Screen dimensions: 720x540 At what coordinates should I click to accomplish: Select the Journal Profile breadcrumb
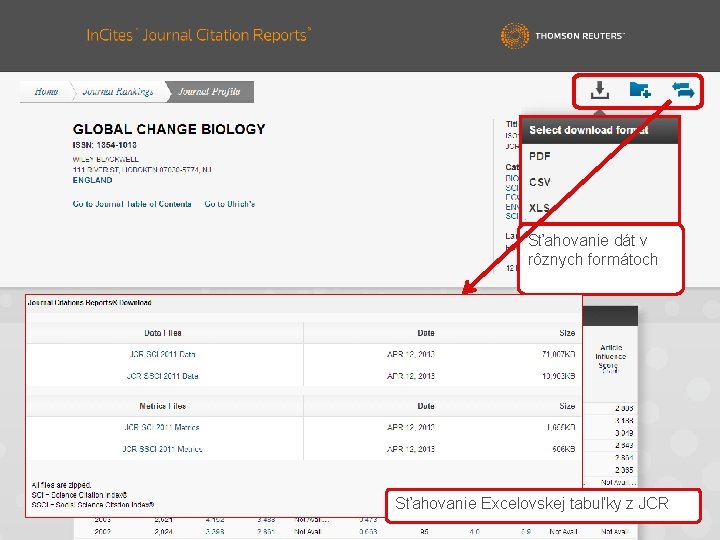(x=209, y=91)
